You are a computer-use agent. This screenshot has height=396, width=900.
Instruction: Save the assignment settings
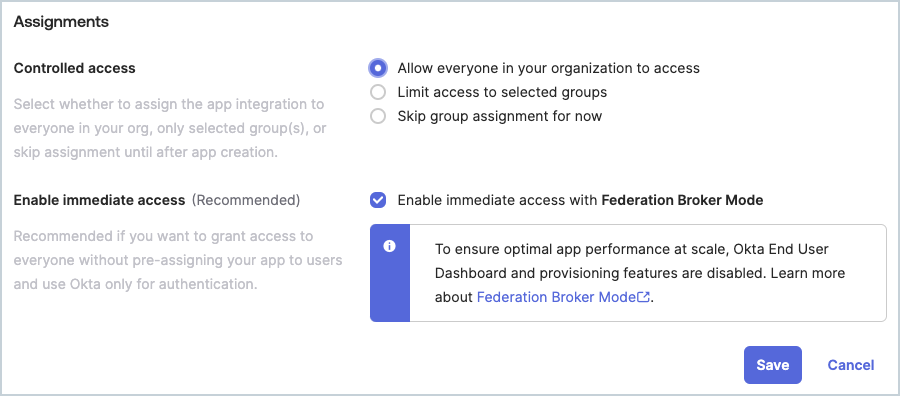pos(773,365)
